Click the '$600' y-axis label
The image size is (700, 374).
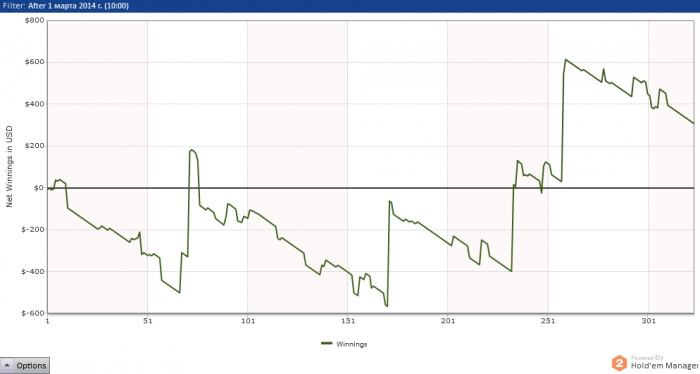pos(35,62)
